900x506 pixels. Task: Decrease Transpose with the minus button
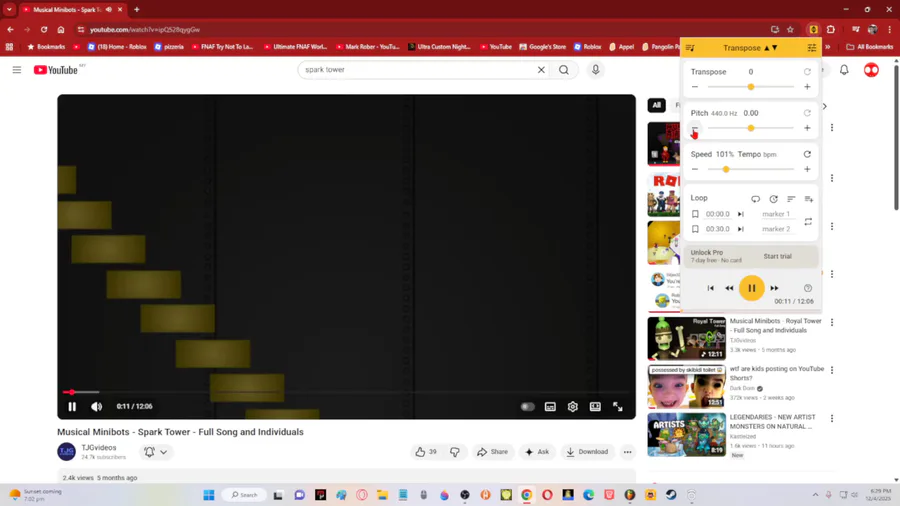coord(695,87)
